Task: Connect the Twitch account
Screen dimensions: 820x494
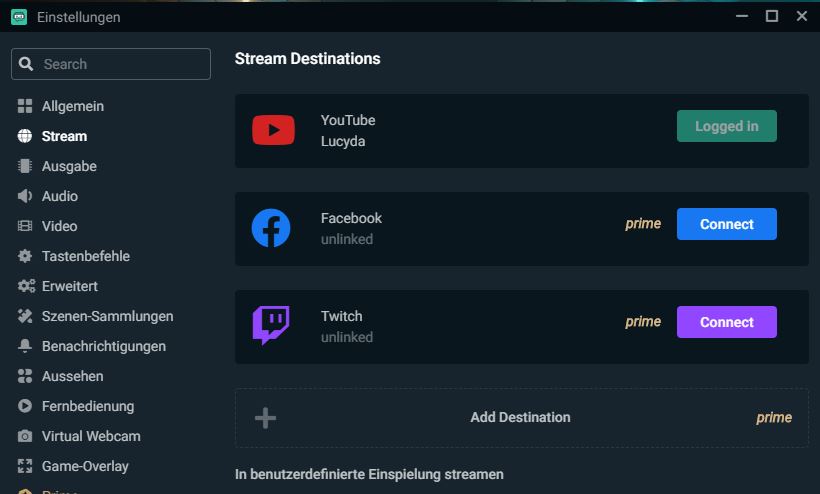Action: 726,322
